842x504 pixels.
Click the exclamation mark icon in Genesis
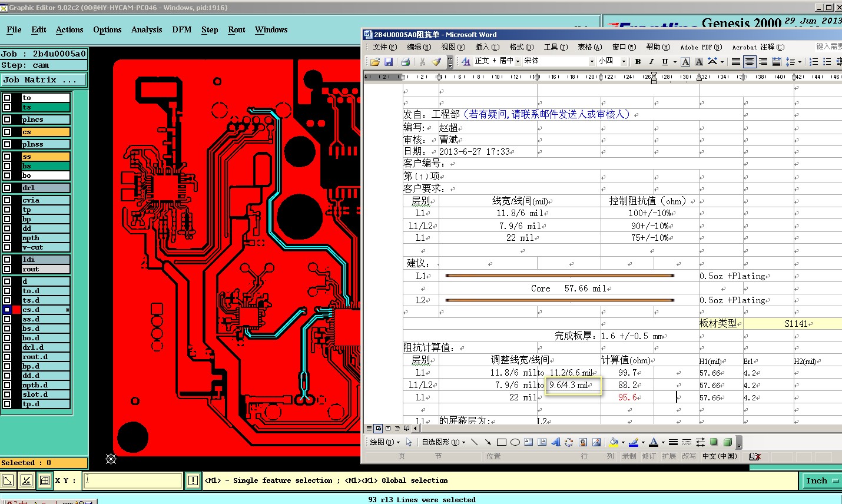(193, 480)
